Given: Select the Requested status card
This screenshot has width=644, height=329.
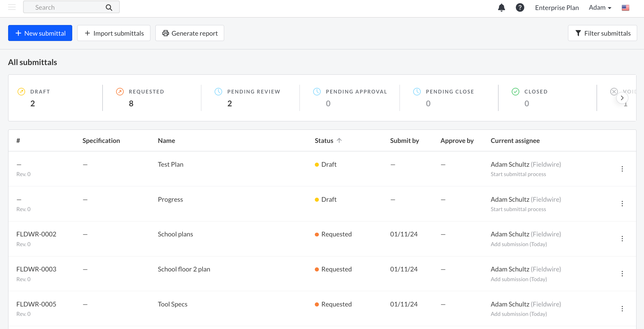Looking at the screenshot, I should tap(152, 98).
